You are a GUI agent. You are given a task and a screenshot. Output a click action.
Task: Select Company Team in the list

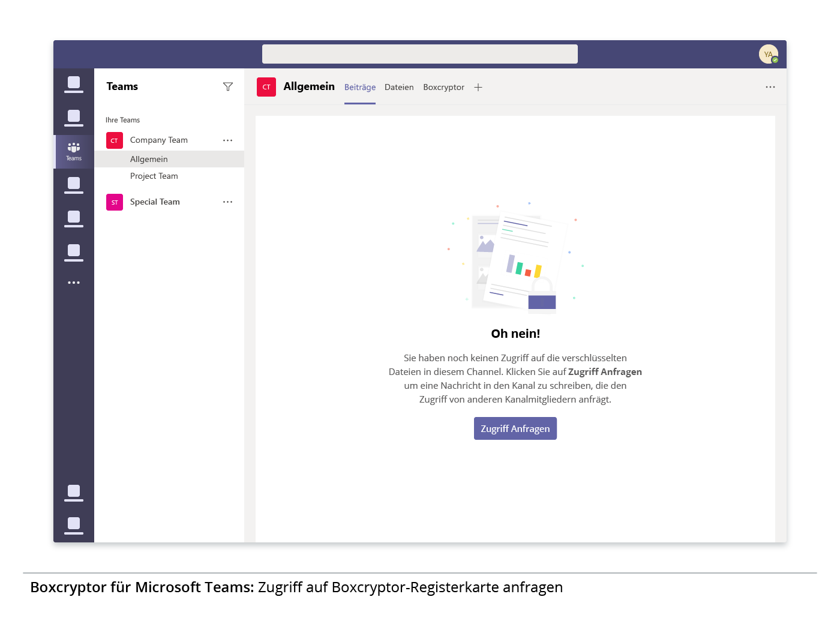[x=159, y=140]
